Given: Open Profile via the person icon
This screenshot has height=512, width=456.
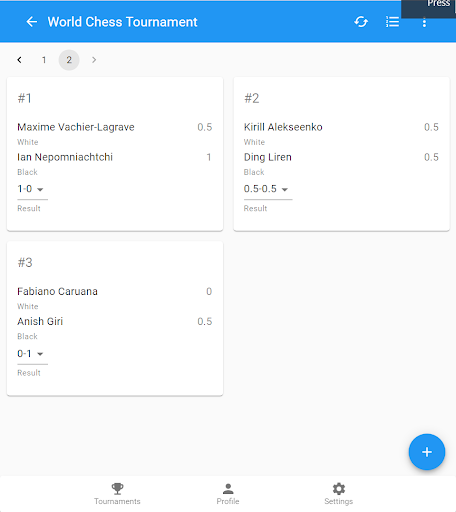Looking at the screenshot, I should tap(228, 489).
